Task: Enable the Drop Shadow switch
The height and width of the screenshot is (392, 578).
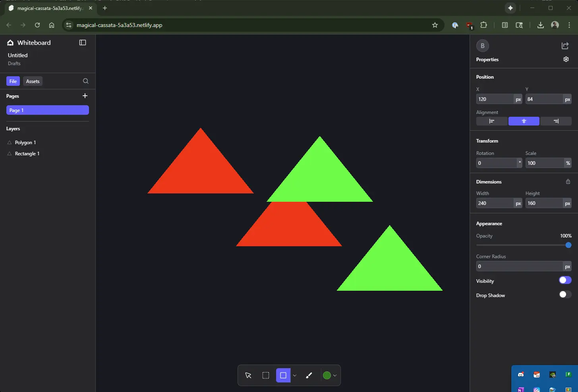Action: click(x=565, y=295)
